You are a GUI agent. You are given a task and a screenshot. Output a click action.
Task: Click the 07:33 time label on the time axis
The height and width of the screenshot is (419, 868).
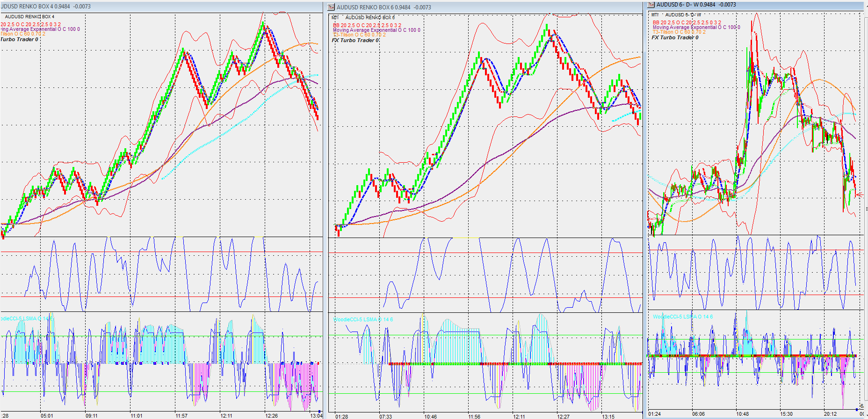tap(386, 416)
